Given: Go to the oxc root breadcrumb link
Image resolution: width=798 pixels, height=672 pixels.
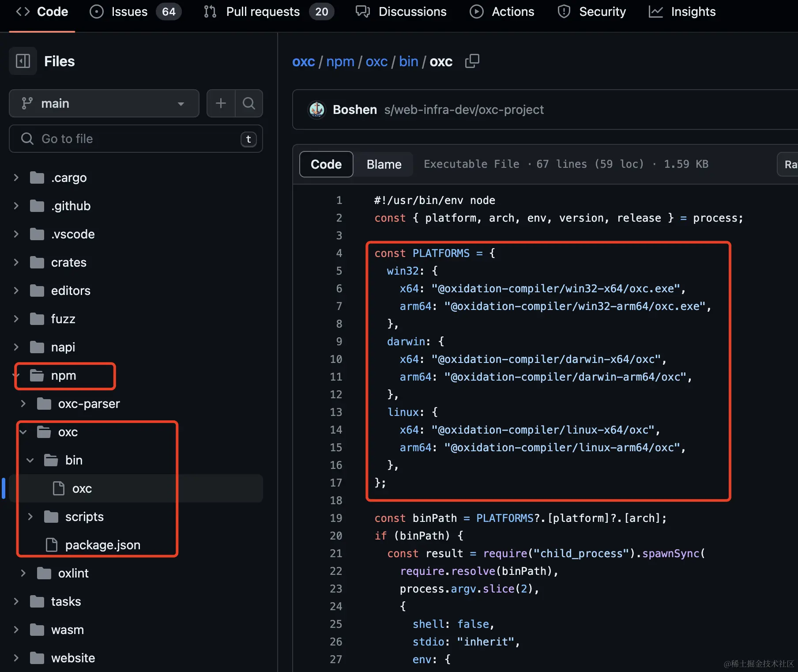Looking at the screenshot, I should click(304, 61).
